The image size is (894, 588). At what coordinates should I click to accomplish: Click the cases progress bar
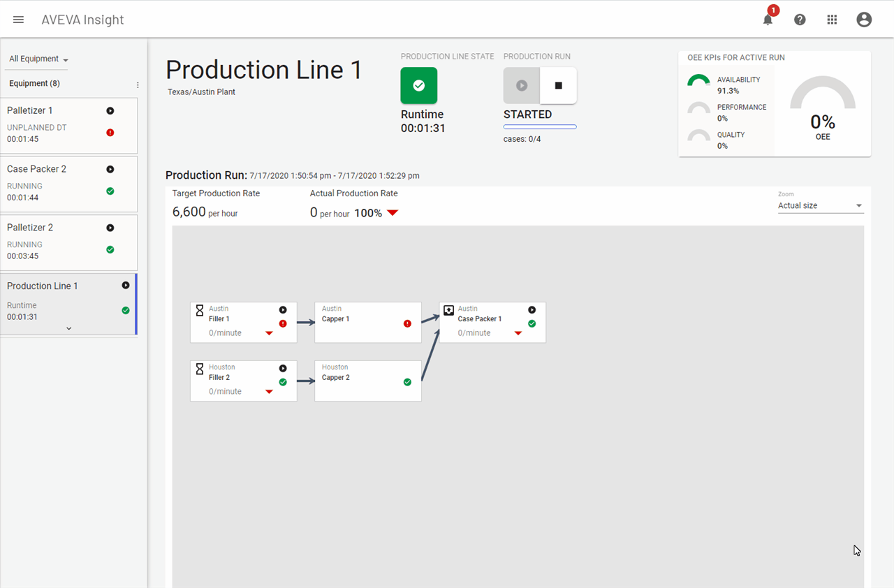(x=540, y=127)
